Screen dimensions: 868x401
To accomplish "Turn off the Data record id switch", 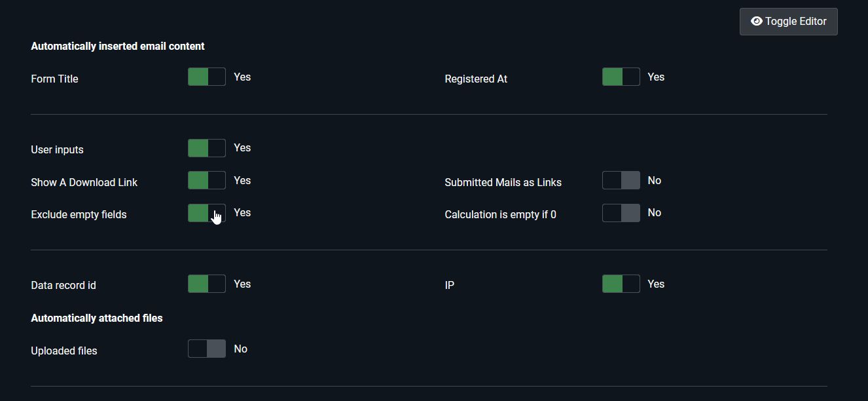I will [x=206, y=283].
